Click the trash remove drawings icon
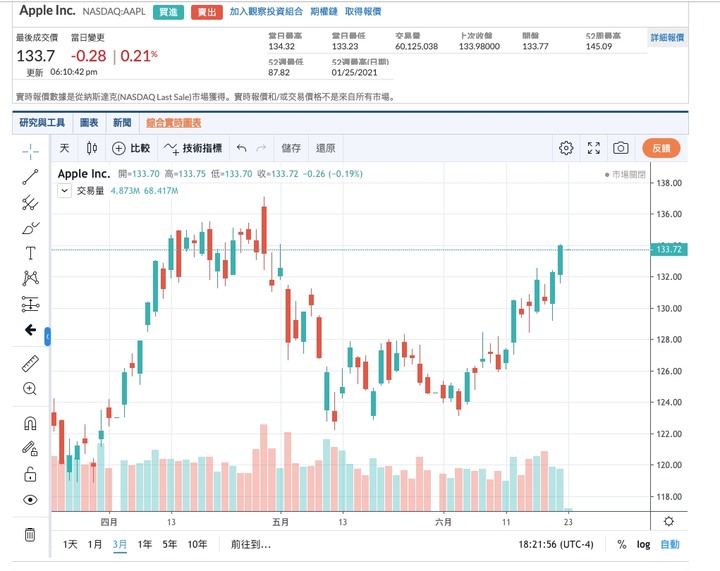720x571 pixels. [x=30, y=535]
